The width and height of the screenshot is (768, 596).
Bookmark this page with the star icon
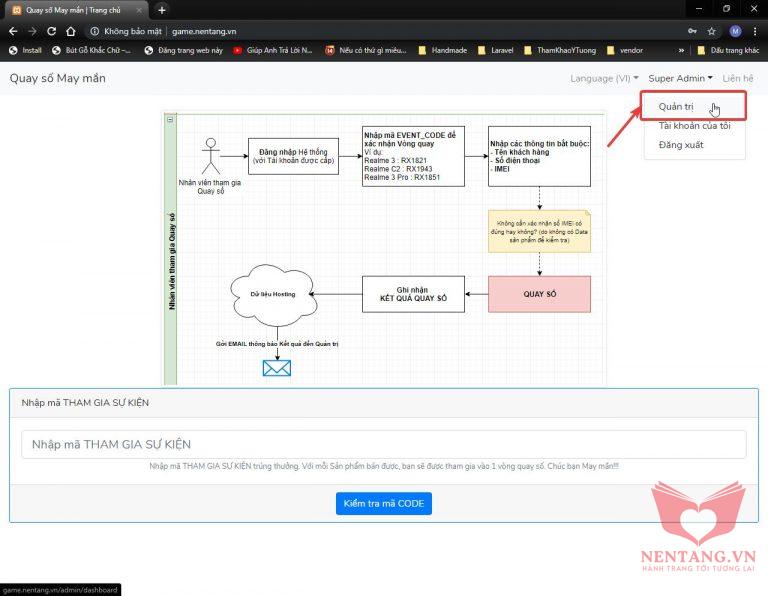tap(712, 31)
